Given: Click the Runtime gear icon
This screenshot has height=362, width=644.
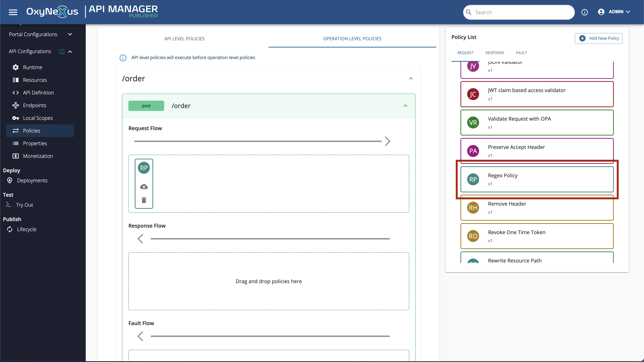Looking at the screenshot, I should click(x=15, y=67).
